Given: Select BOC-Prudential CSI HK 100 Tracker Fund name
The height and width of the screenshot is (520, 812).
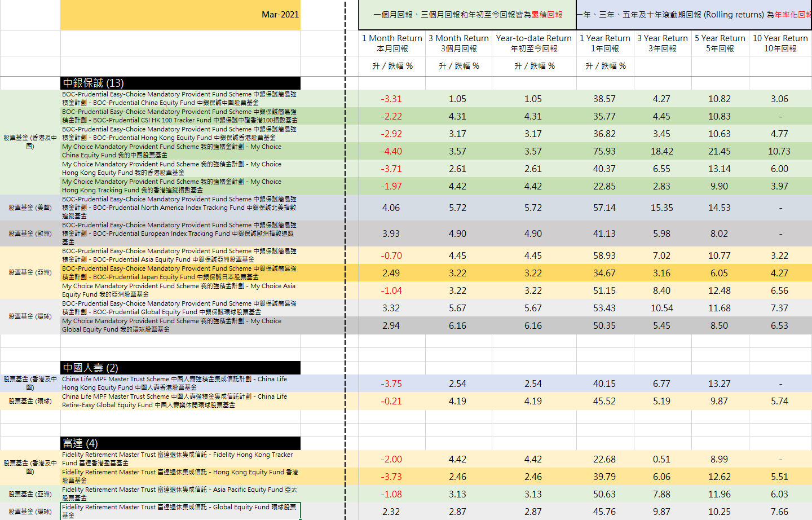Looking at the screenshot, I should tap(180, 116).
